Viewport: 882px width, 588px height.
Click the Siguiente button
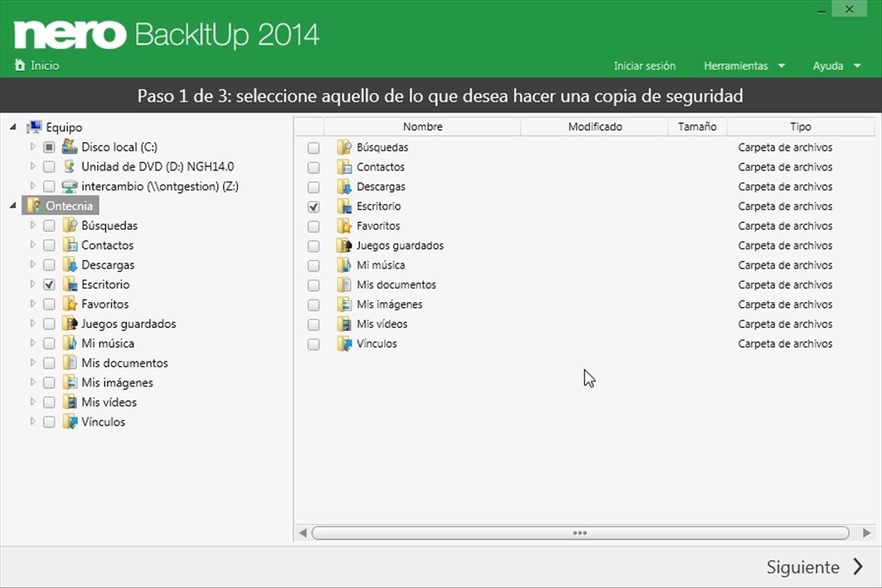[814, 566]
